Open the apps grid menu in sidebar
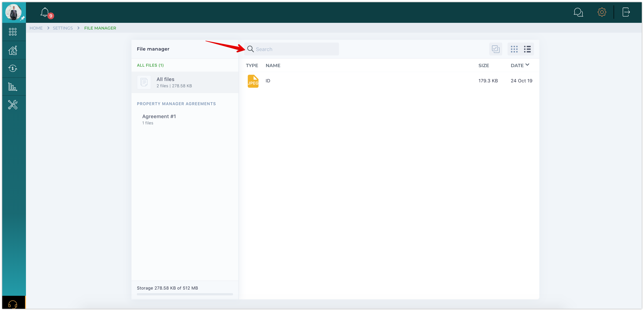 [x=13, y=32]
